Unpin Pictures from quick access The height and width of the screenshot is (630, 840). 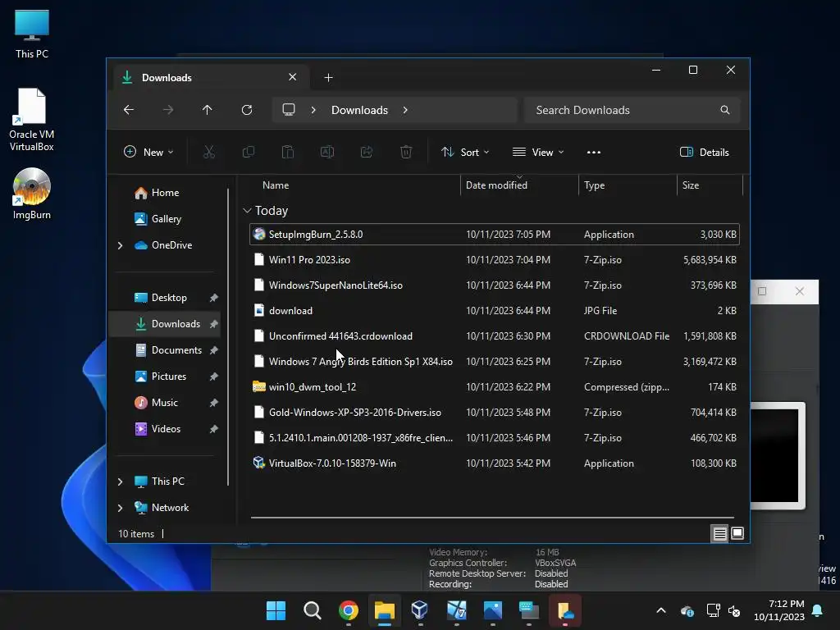coord(214,377)
